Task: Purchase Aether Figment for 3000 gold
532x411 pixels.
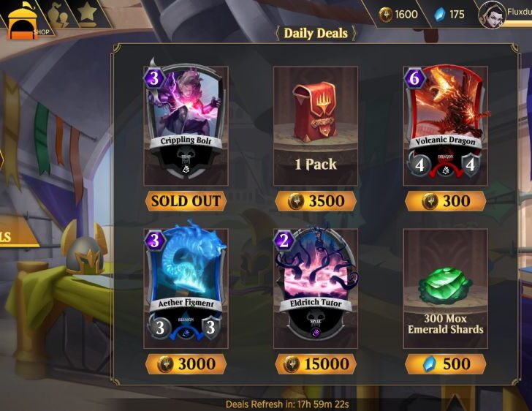Action: click(x=186, y=363)
